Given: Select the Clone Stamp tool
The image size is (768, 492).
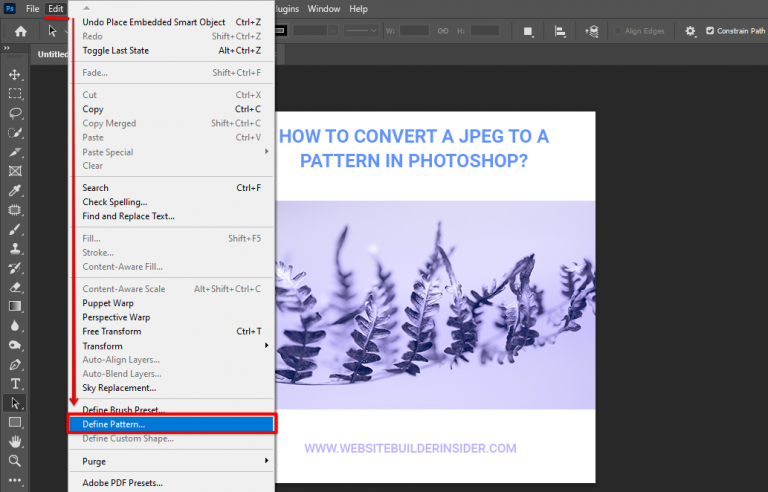Looking at the screenshot, I should click(x=15, y=248).
